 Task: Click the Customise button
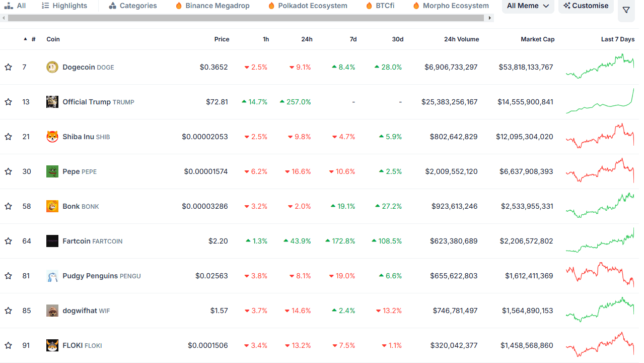586,6
